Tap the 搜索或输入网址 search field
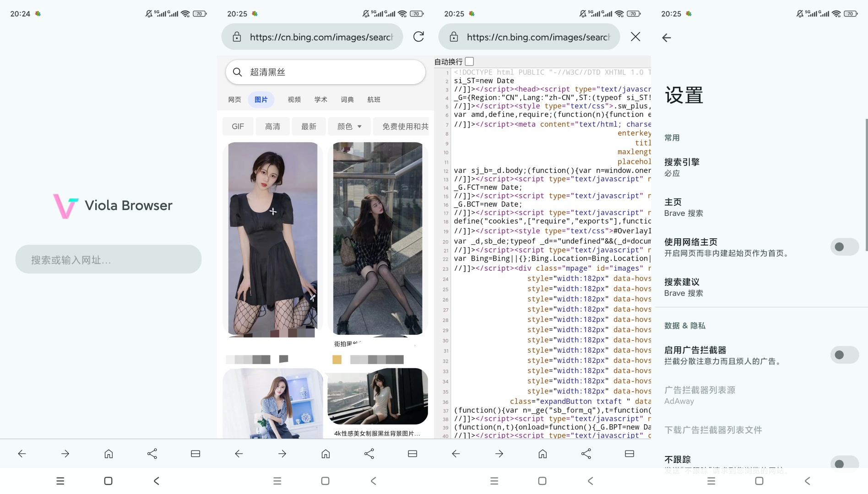This screenshot has width=868, height=494. tap(108, 259)
